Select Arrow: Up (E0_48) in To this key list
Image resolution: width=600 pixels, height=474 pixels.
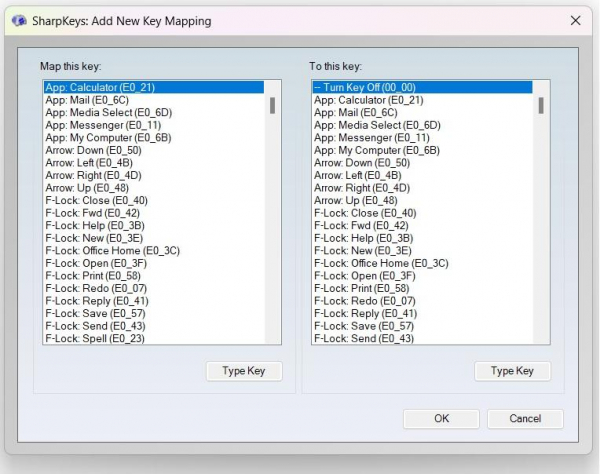pyautogui.click(x=422, y=200)
